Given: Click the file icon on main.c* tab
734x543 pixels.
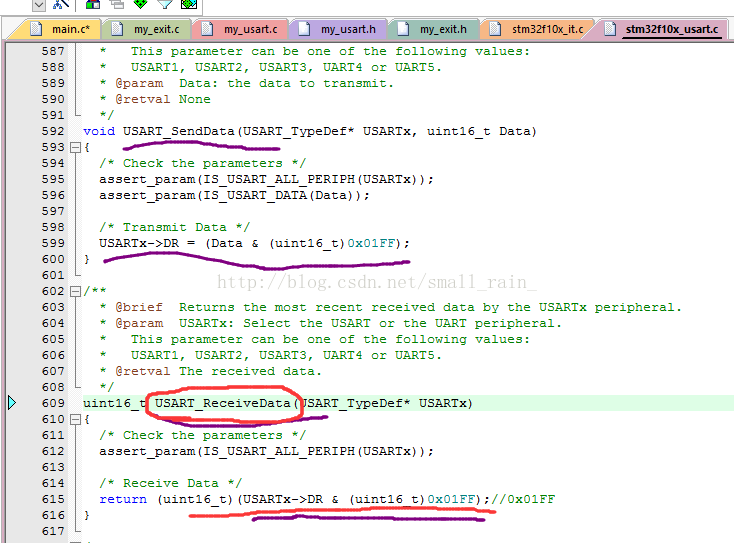Looking at the screenshot, I should [36, 29].
